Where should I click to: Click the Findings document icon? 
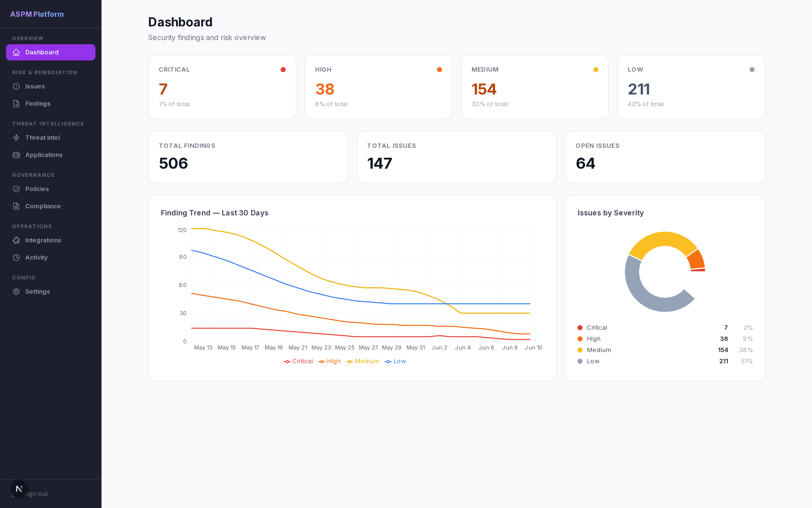[x=16, y=103]
